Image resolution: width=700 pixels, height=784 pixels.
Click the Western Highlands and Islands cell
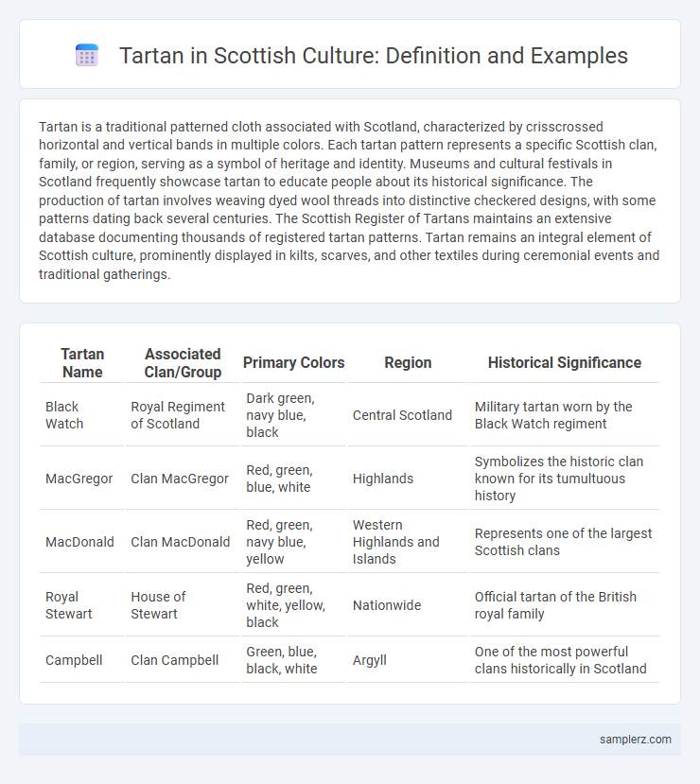[408, 542]
